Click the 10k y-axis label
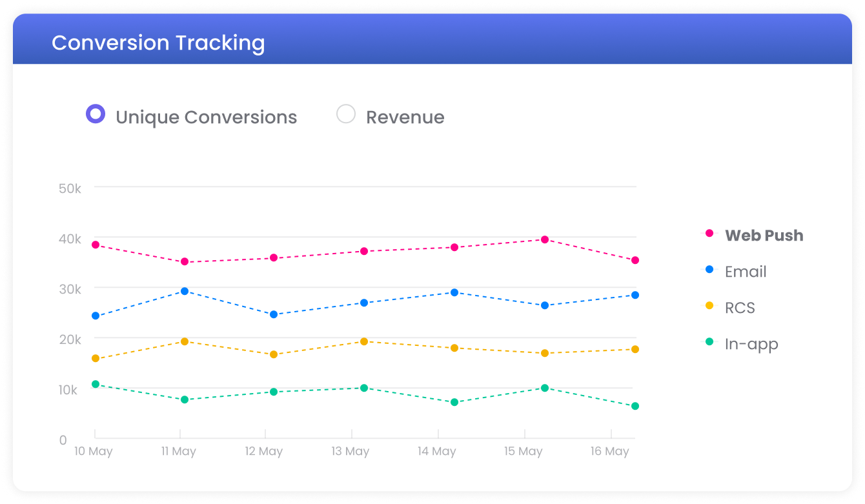The height and width of the screenshot is (504, 865). (68, 390)
